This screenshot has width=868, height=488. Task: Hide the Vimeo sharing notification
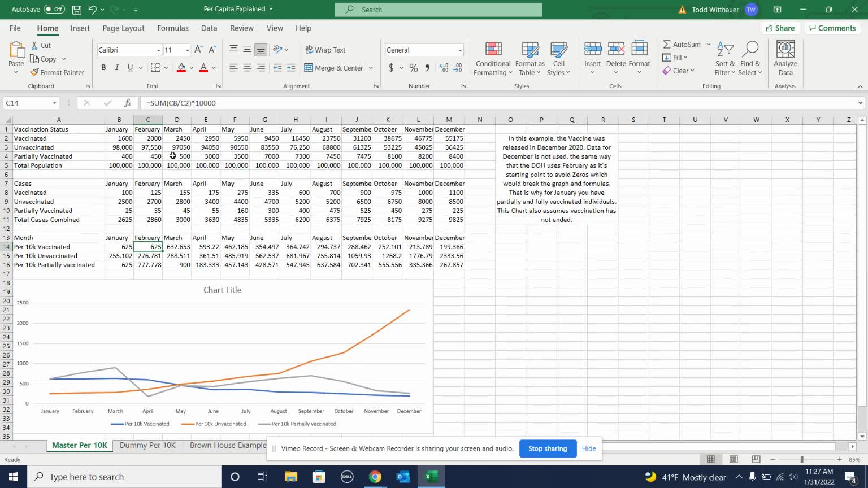[589, 448]
